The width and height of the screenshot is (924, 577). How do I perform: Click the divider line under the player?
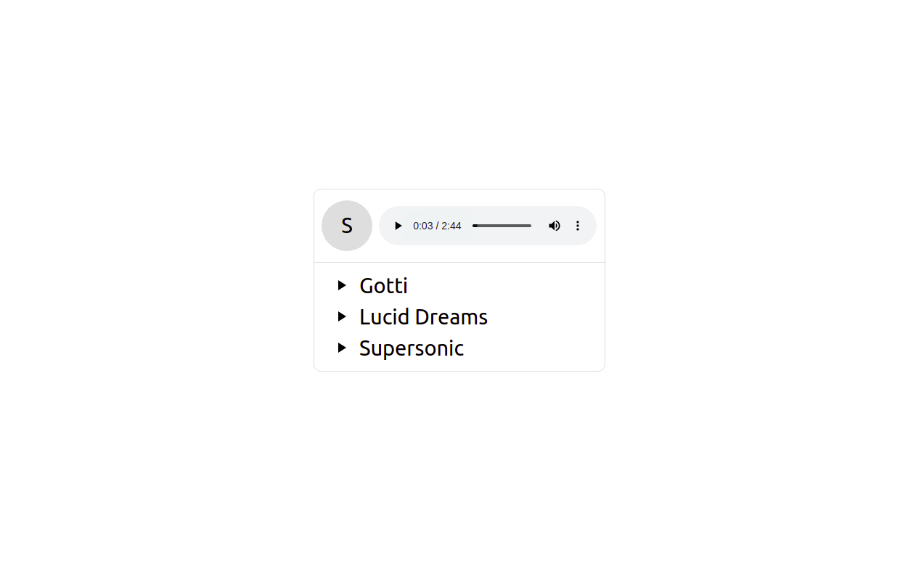459,262
